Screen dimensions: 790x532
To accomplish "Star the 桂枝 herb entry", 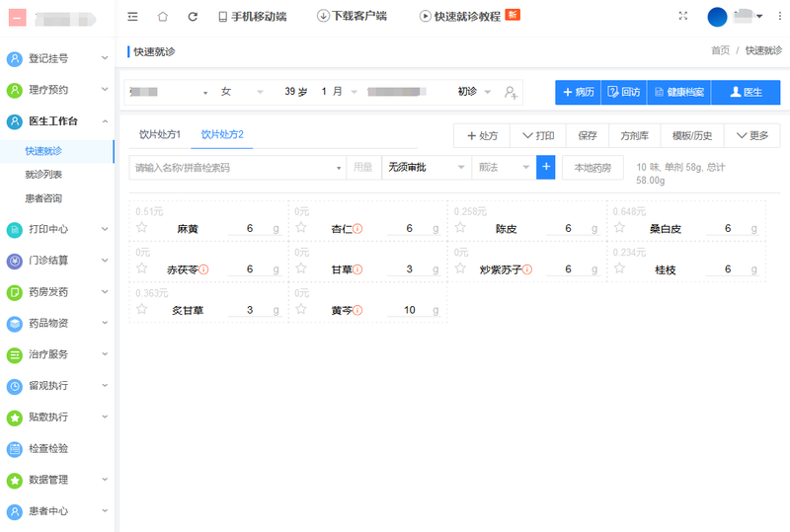I will [x=619, y=268].
